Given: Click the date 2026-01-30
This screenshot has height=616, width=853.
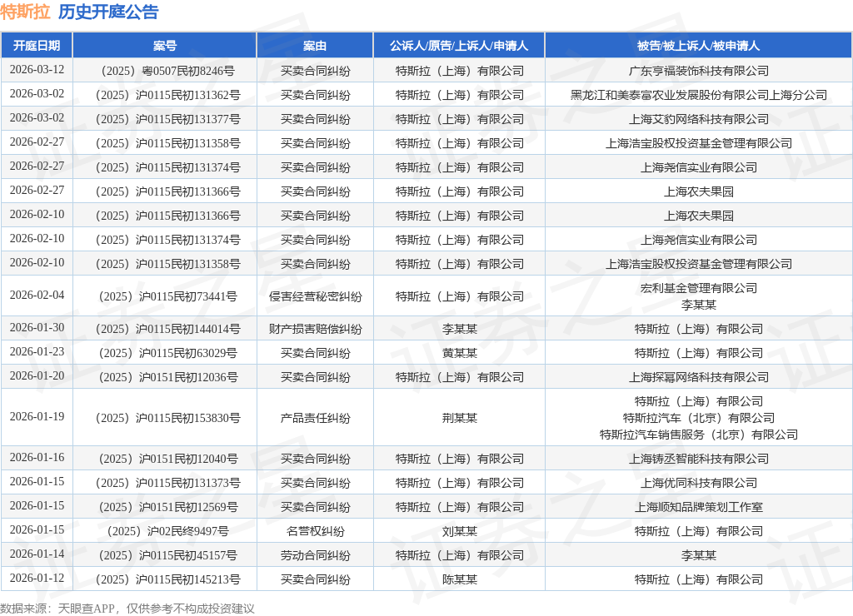Looking at the screenshot, I should pyautogui.click(x=37, y=327).
